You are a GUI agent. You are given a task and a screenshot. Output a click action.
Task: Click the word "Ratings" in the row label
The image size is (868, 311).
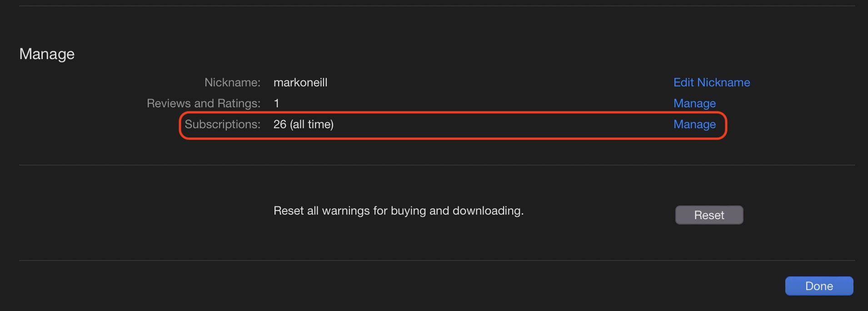pos(239,103)
